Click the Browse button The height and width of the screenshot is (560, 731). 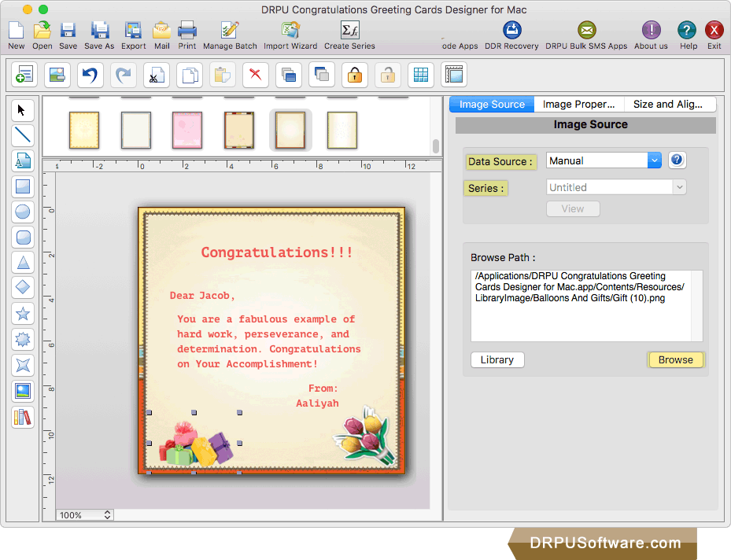click(675, 359)
